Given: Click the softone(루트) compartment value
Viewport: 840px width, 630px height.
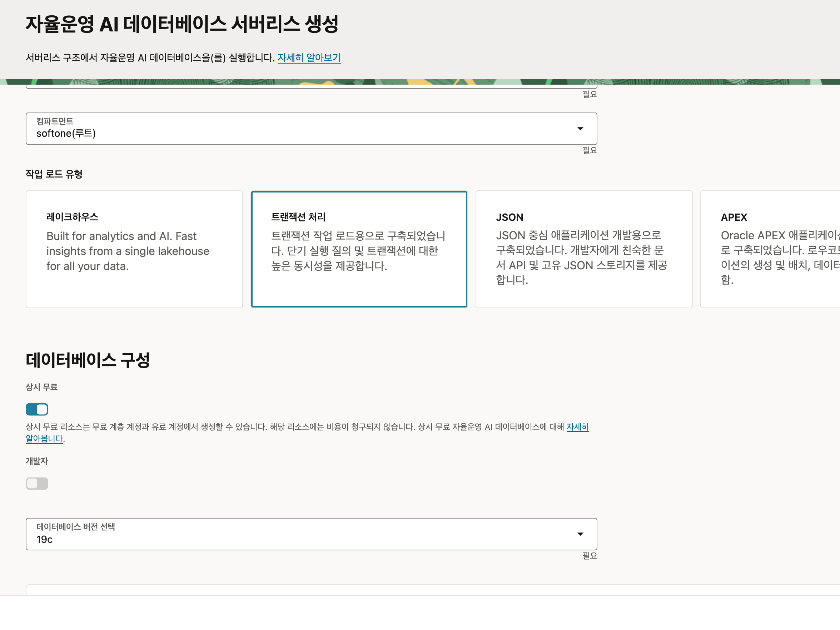Looking at the screenshot, I should [x=66, y=134].
